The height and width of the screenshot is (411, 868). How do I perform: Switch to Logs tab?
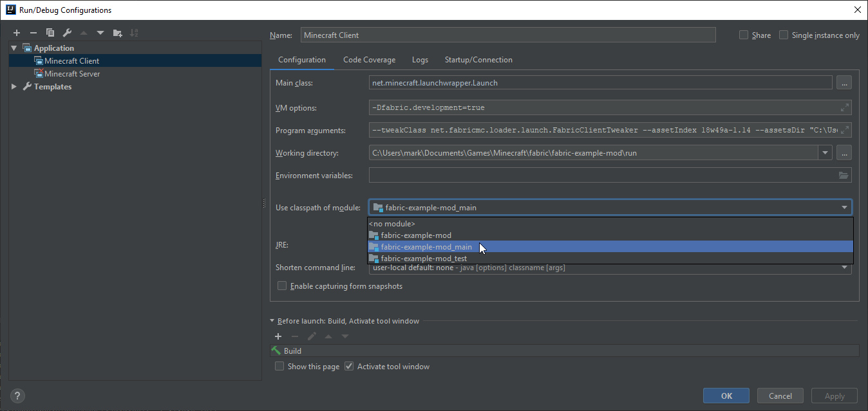point(420,60)
